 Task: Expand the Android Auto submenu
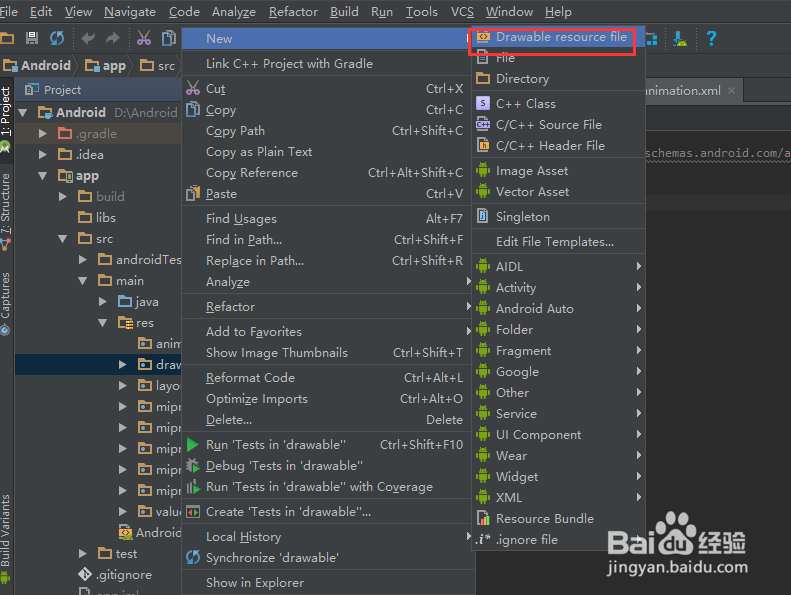click(558, 308)
